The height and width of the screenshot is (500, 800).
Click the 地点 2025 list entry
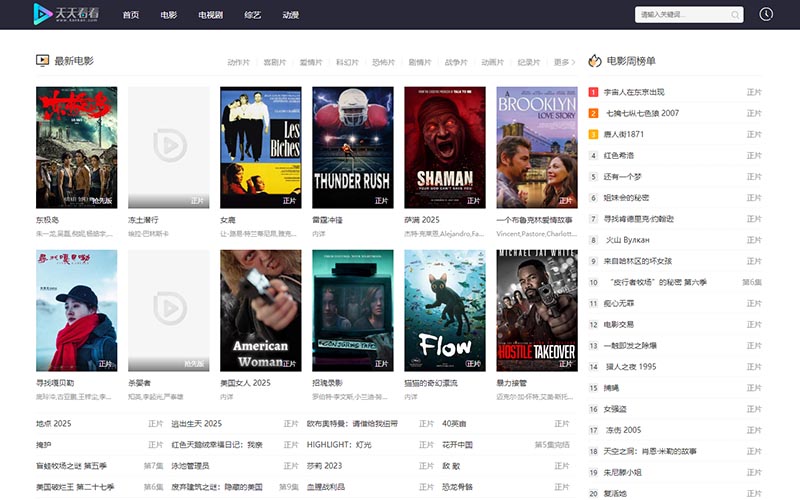coord(54,423)
